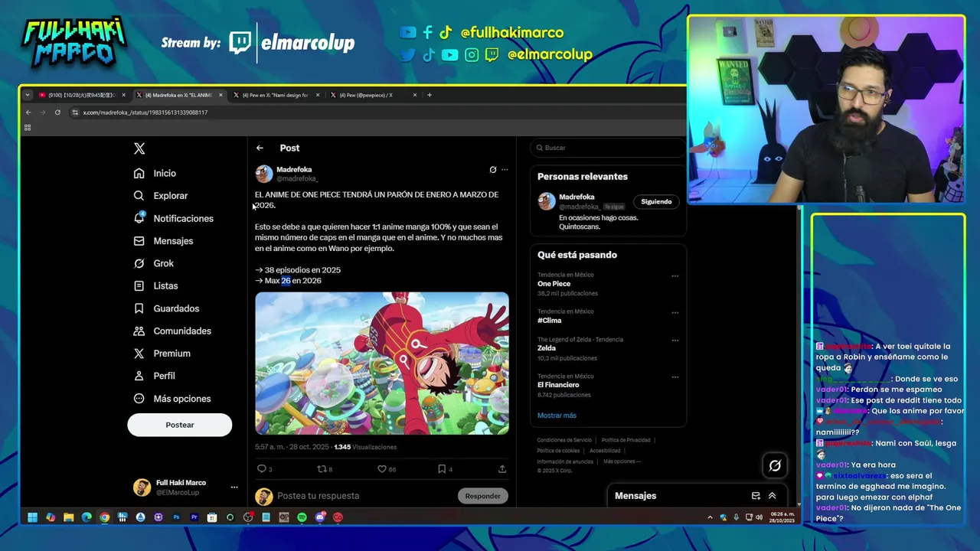
Task: Click the browser reload button
Action: click(57, 112)
